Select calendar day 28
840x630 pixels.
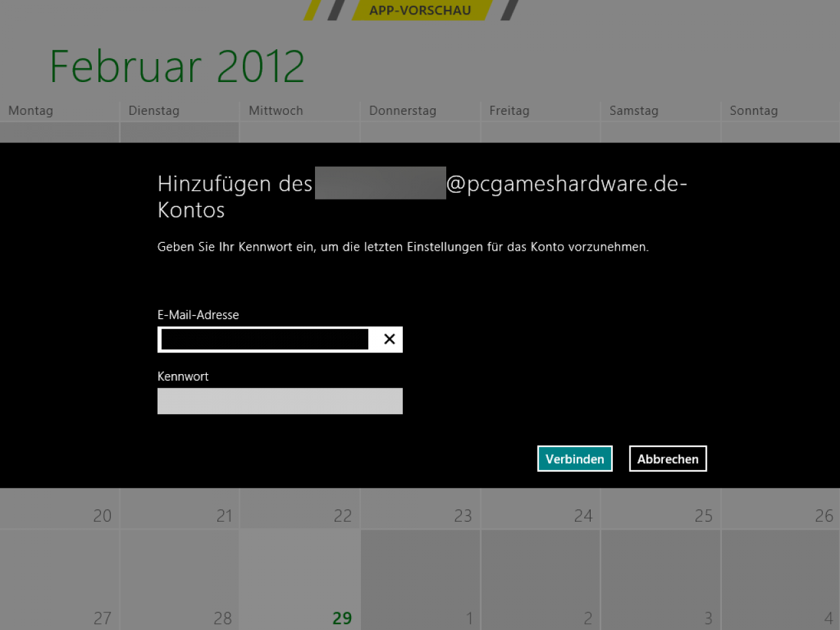pos(180,580)
